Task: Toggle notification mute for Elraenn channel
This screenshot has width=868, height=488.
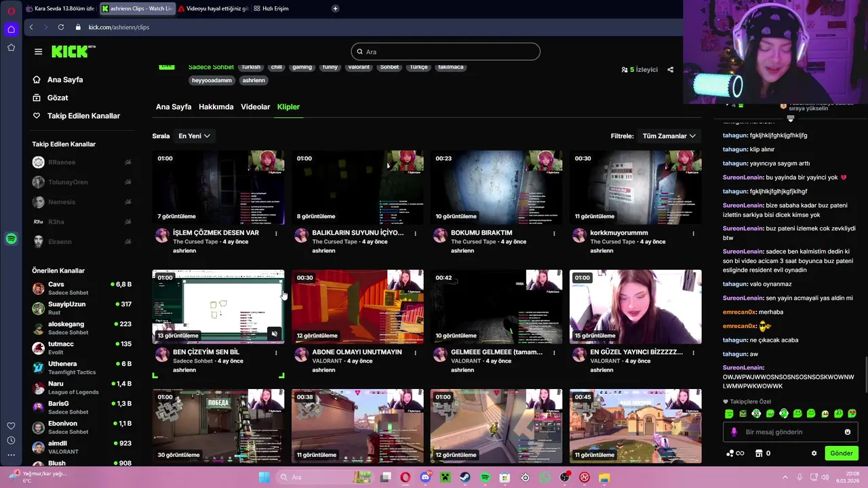Action: (127, 241)
